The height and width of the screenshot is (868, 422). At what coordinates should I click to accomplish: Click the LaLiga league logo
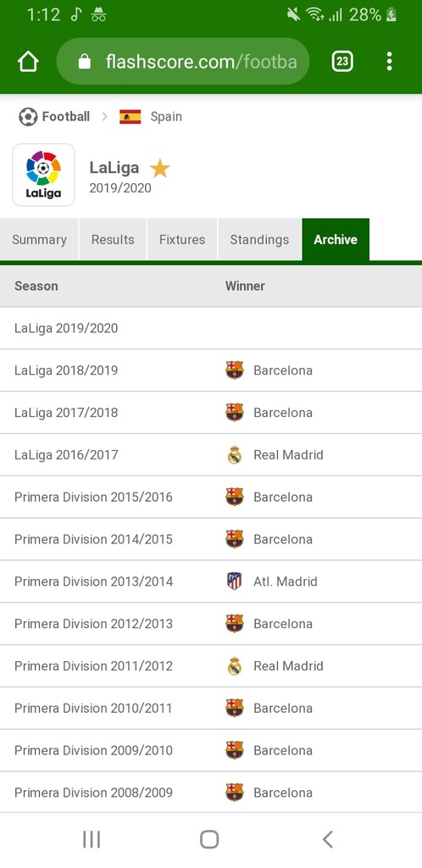tap(44, 175)
